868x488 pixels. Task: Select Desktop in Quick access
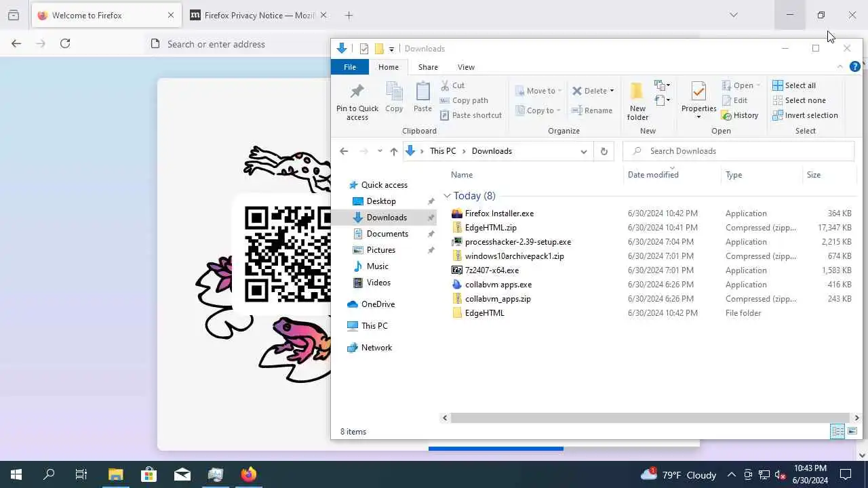(381, 201)
